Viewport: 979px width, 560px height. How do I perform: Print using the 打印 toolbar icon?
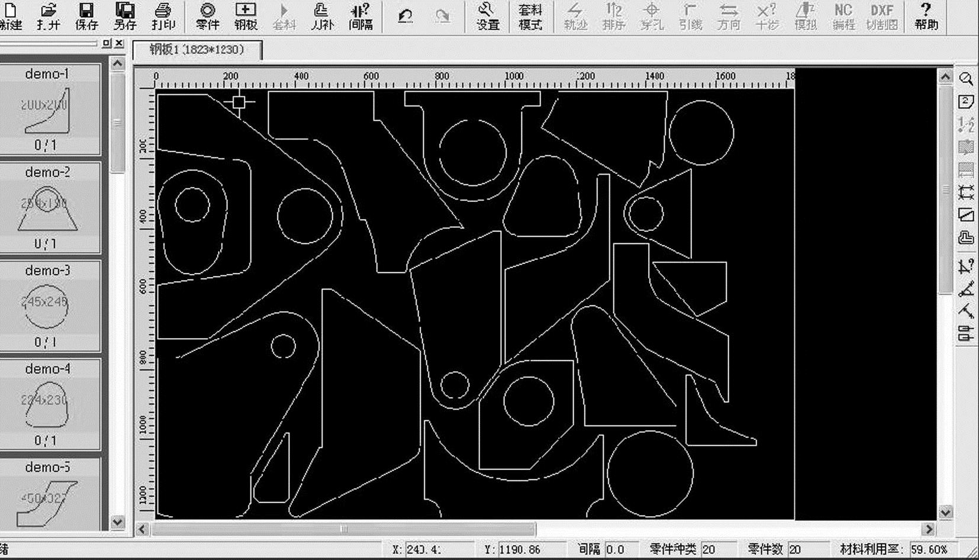click(x=163, y=16)
